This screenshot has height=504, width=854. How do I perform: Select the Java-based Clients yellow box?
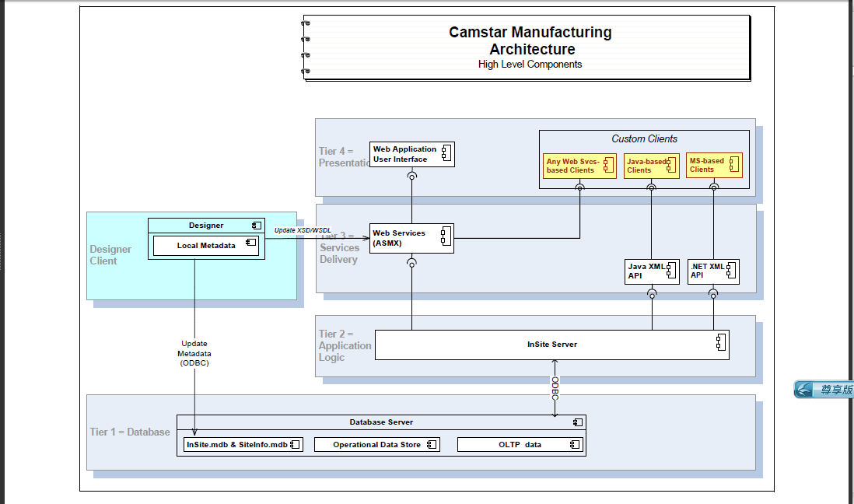[x=651, y=166]
